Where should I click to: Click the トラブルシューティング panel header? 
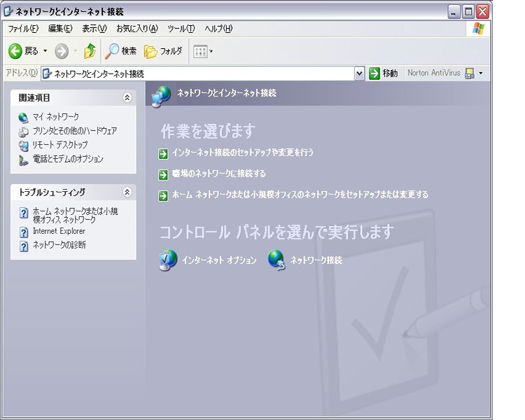pyautogui.click(x=73, y=192)
